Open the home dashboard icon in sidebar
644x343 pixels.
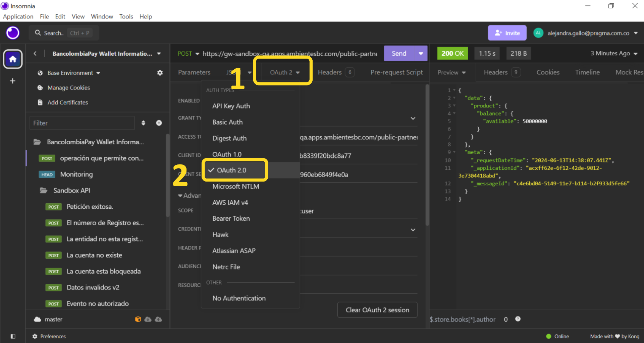(x=13, y=59)
